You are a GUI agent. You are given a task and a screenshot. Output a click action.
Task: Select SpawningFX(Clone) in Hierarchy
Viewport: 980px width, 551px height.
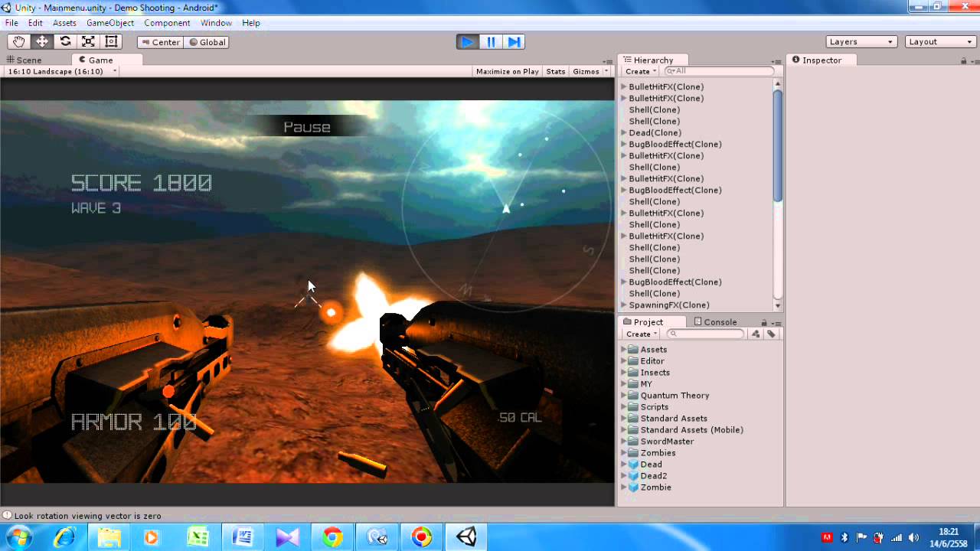click(x=669, y=305)
